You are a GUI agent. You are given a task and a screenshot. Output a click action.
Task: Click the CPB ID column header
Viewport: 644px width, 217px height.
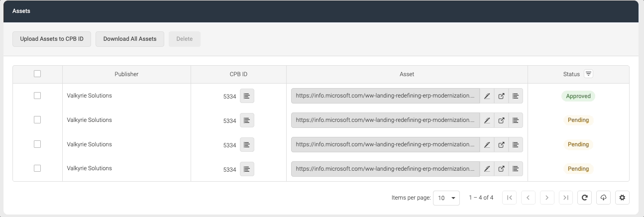coord(238,74)
